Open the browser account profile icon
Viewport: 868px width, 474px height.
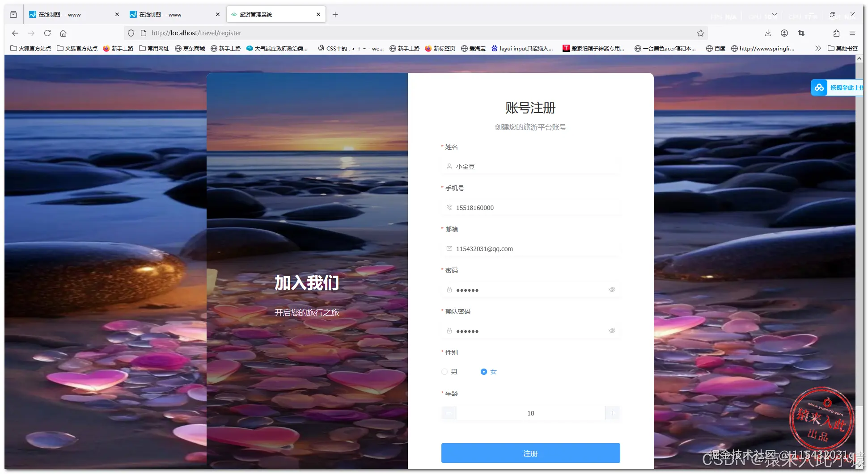click(784, 33)
